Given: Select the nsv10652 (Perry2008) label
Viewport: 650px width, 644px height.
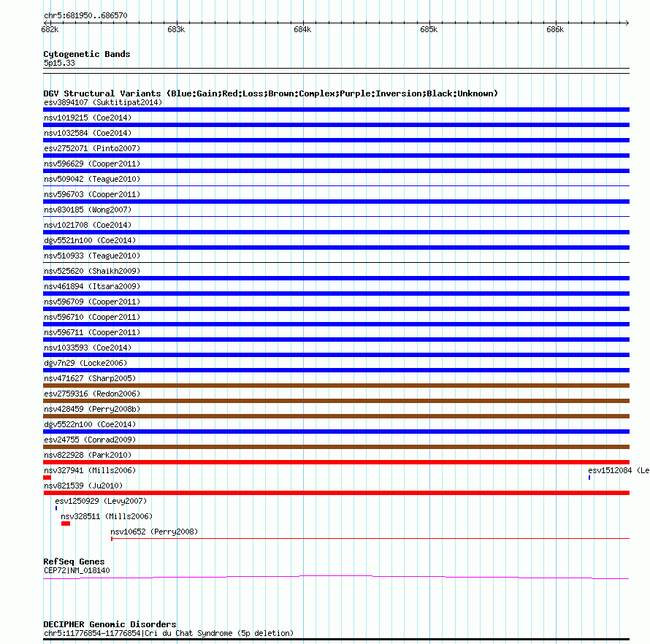Looking at the screenshot, I should [x=154, y=532].
